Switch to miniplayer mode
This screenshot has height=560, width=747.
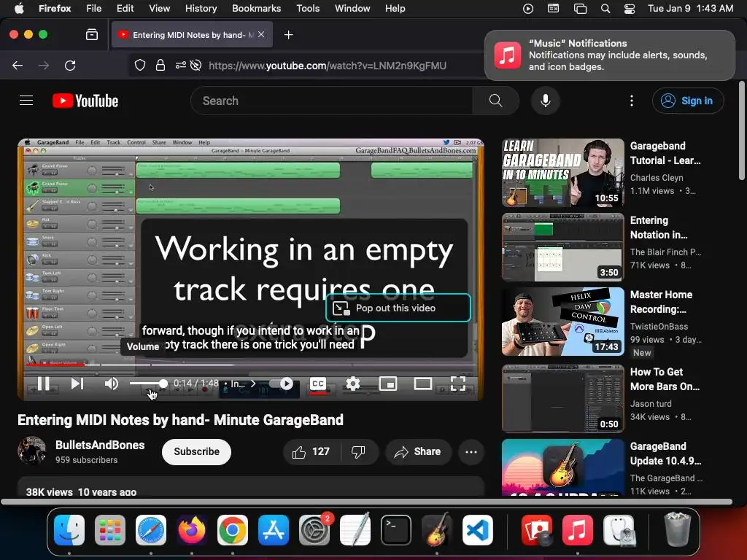[388, 384]
